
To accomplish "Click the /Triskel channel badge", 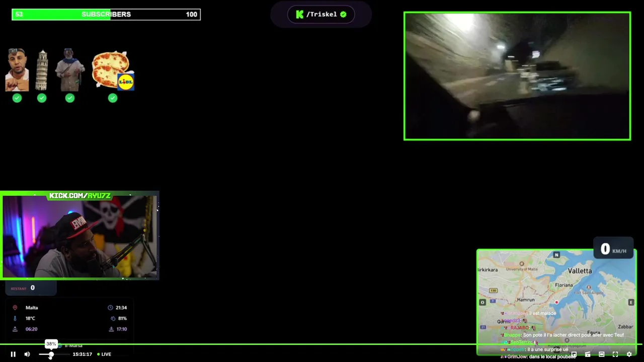I will 321,15.
